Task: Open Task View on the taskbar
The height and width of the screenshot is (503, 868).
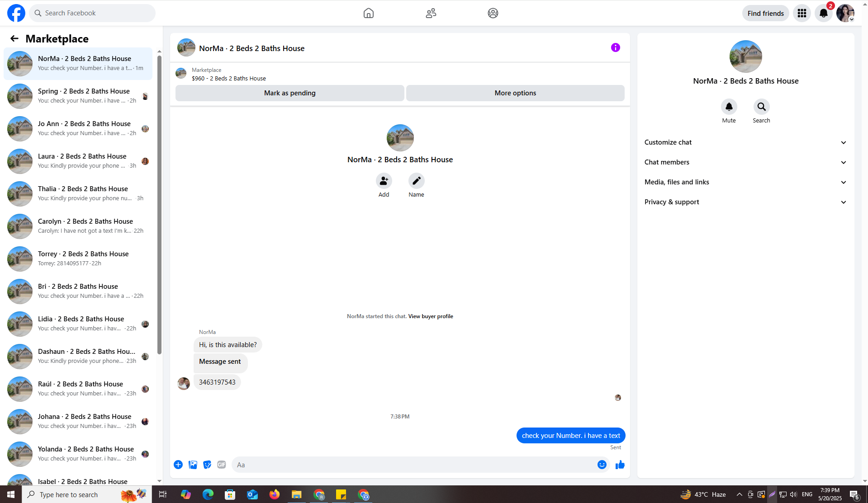Action: coord(163,494)
